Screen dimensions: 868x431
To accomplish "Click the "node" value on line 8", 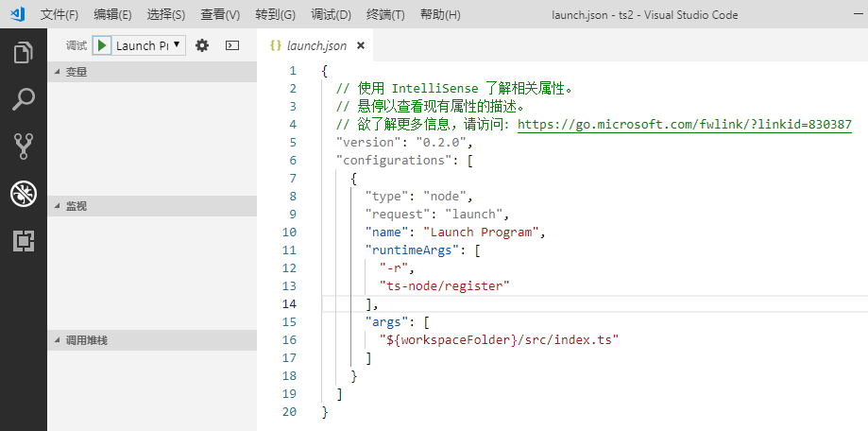I will pos(445,196).
